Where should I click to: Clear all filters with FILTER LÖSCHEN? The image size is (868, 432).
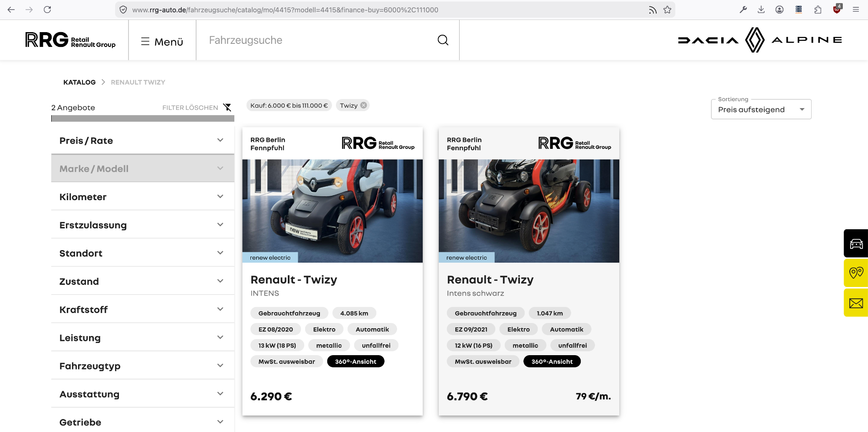tap(197, 107)
